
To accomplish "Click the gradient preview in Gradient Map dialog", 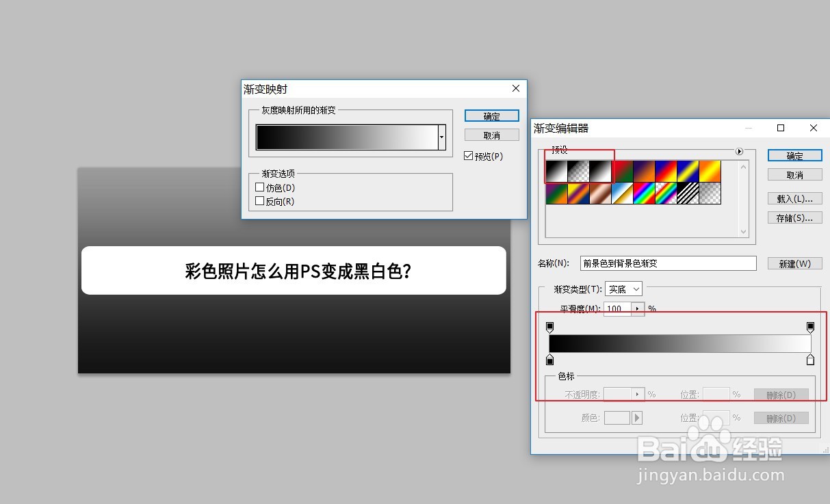I will [347, 137].
